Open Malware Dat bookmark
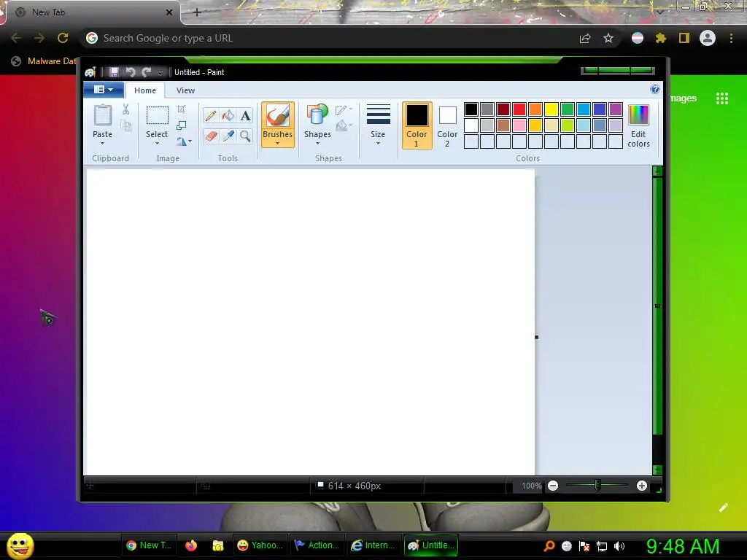The image size is (747, 560). pos(44,61)
